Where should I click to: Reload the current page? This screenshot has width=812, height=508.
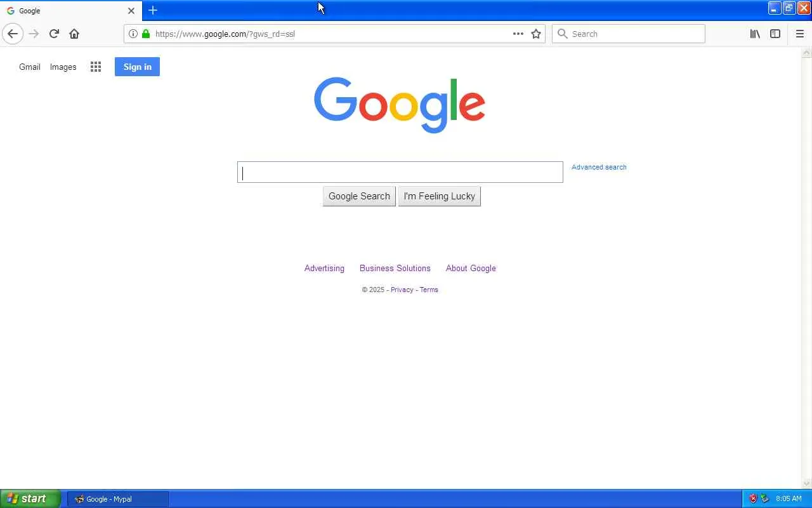pos(54,34)
